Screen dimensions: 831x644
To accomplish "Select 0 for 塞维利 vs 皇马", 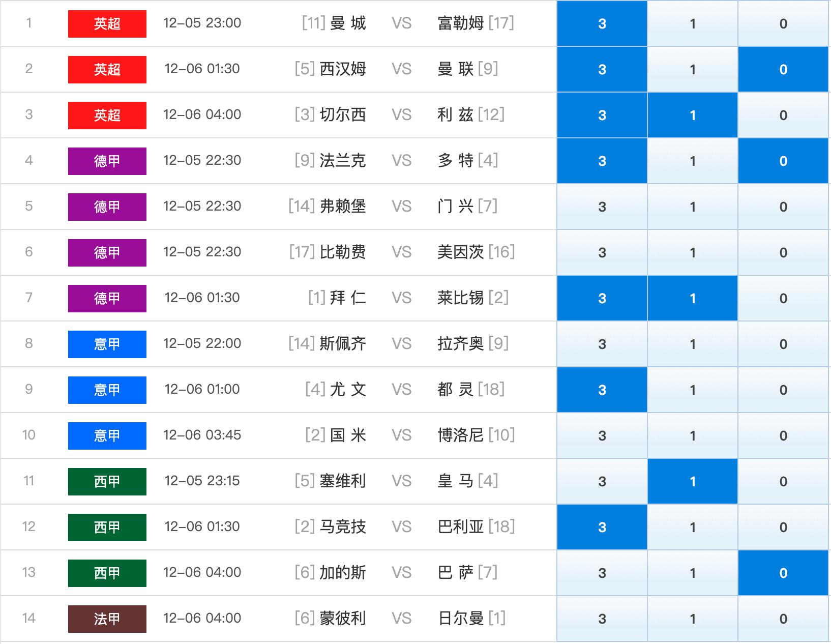I will click(x=783, y=481).
